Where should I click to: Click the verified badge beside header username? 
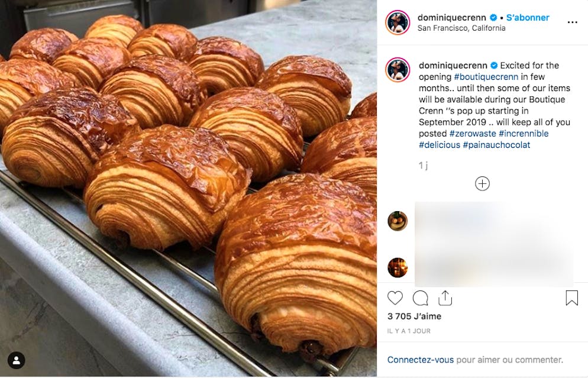(494, 18)
